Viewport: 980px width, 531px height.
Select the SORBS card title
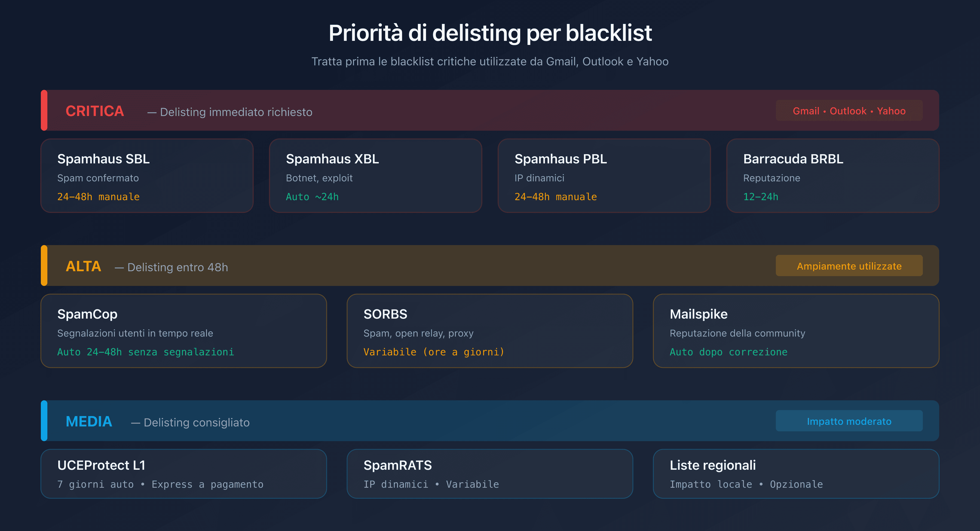(x=385, y=314)
